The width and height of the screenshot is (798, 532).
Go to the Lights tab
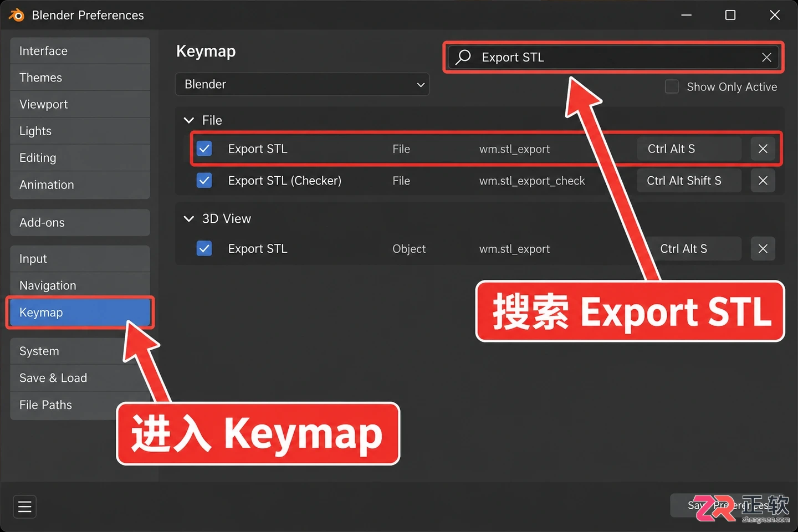[80, 131]
